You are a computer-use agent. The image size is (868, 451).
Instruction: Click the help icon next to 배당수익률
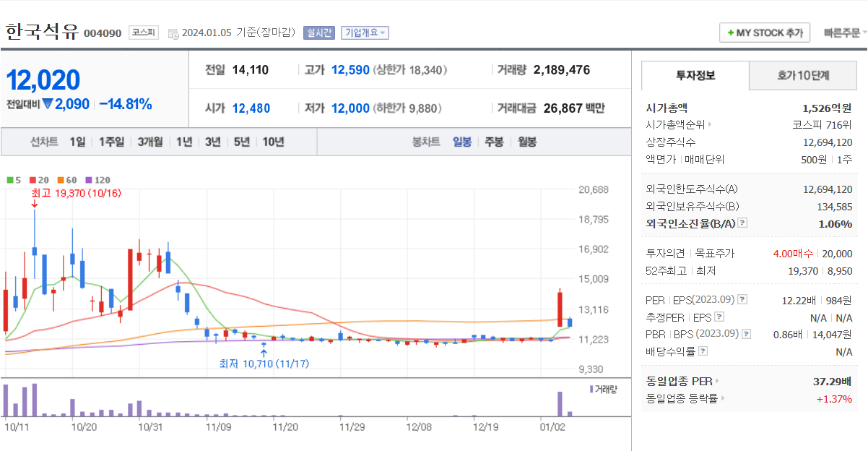pyautogui.click(x=703, y=351)
